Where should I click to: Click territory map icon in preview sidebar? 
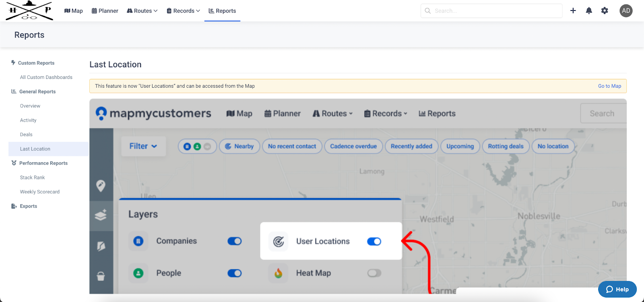click(101, 246)
